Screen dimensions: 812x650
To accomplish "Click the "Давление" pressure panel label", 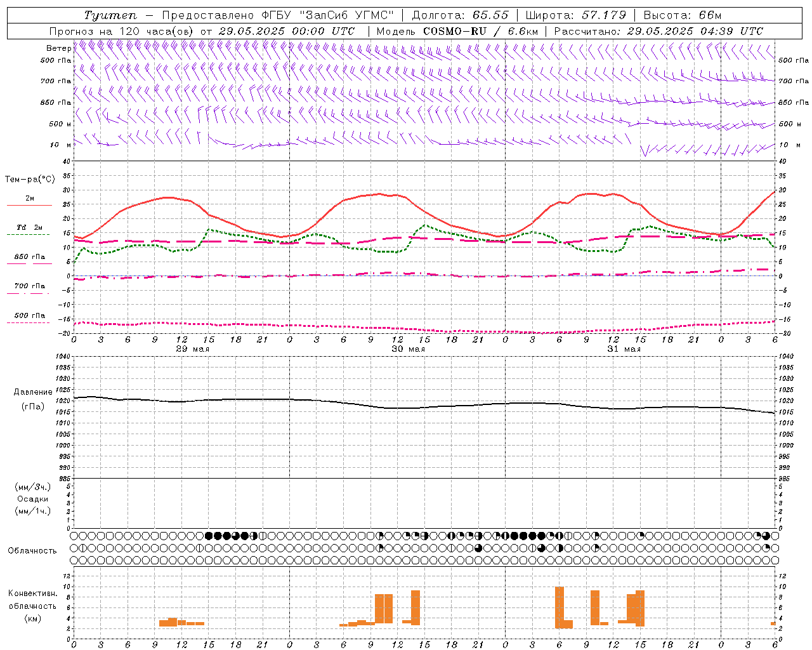I will [x=33, y=392].
